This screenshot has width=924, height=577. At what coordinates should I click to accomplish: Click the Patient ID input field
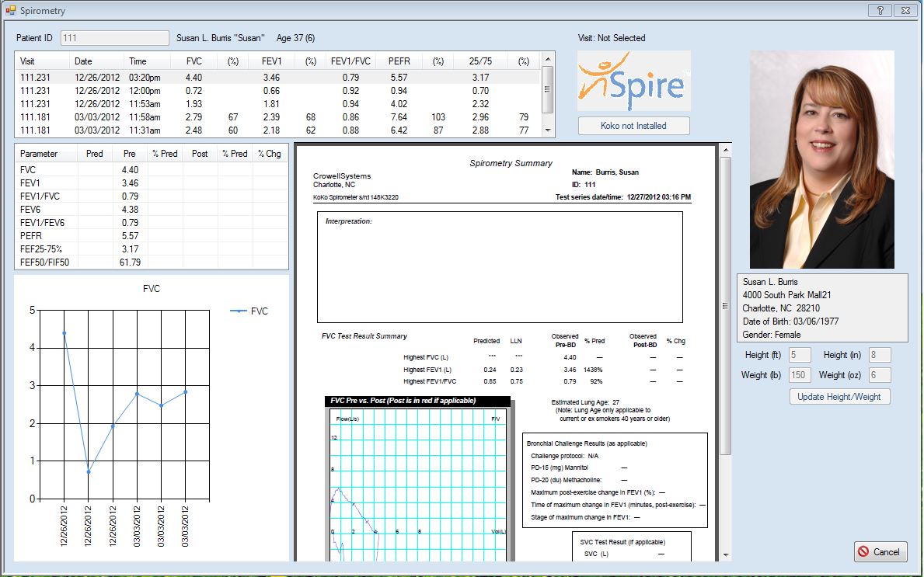tap(114, 38)
